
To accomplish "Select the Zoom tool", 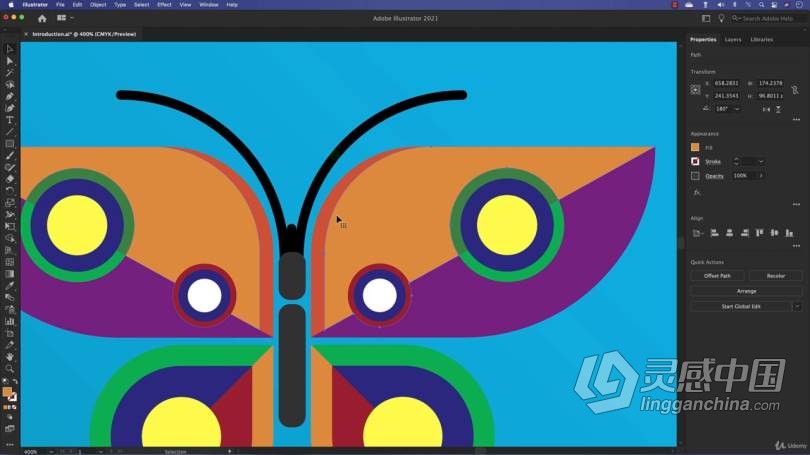I will pos(10,368).
